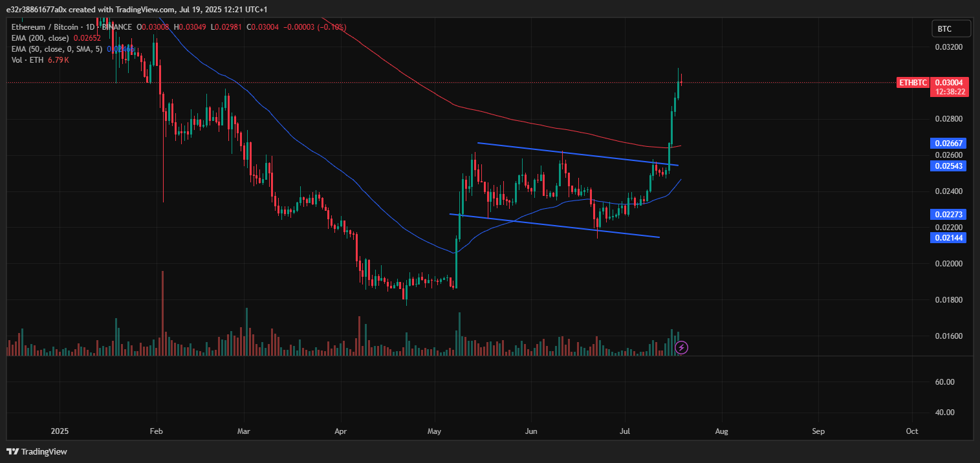Viewport: 980px width, 463px height.
Task: Click the Apr time axis label
Action: (x=340, y=430)
